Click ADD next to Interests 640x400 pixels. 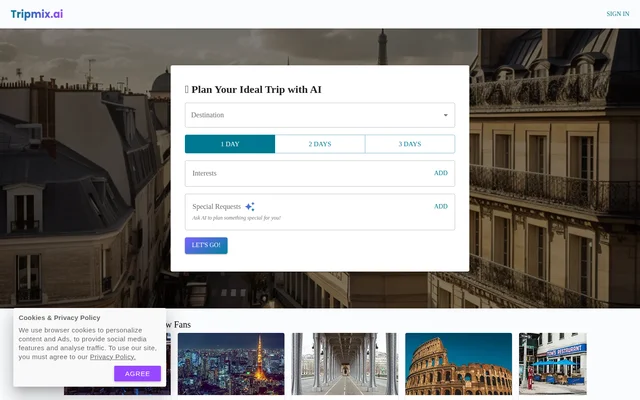tap(441, 173)
